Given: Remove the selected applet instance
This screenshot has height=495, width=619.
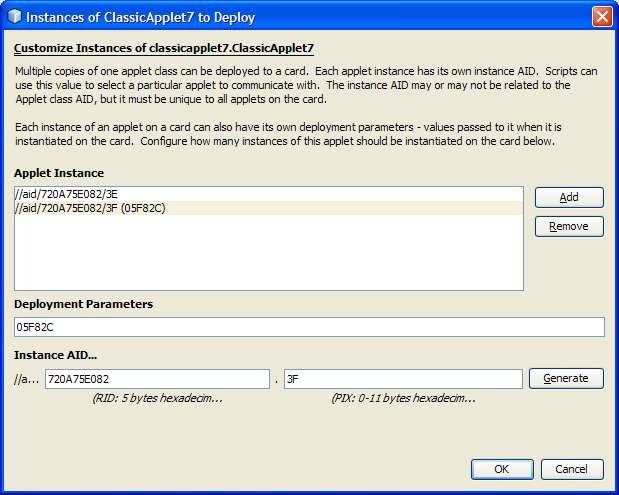Looking at the screenshot, I should (x=569, y=227).
